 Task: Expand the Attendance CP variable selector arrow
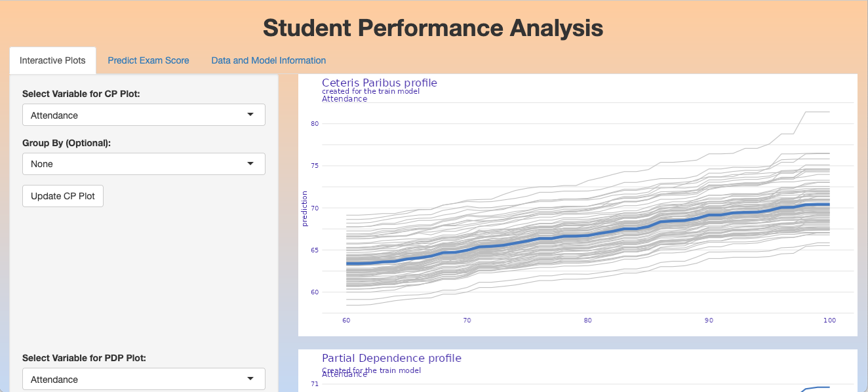pos(251,115)
